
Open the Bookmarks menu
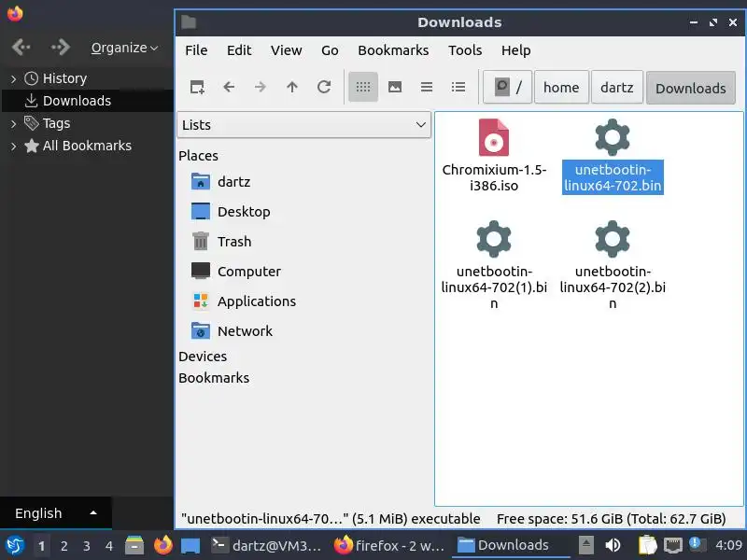(x=393, y=50)
